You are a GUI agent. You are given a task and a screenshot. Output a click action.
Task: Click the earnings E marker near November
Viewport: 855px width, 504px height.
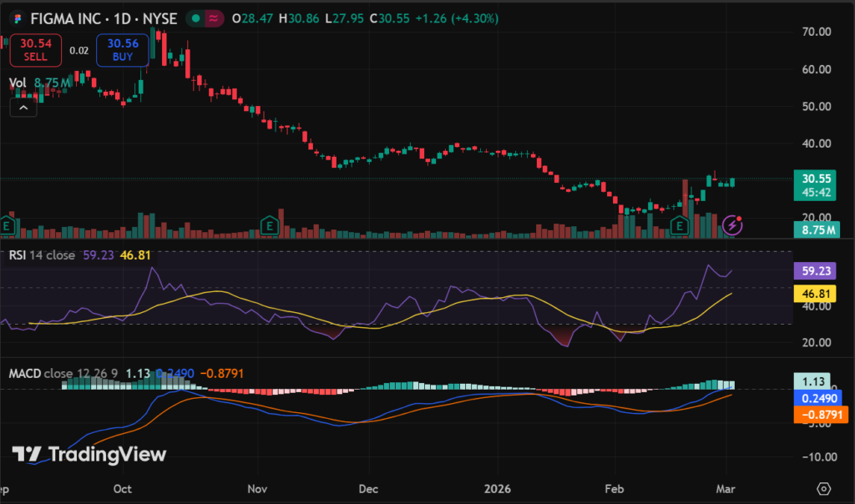tap(269, 224)
